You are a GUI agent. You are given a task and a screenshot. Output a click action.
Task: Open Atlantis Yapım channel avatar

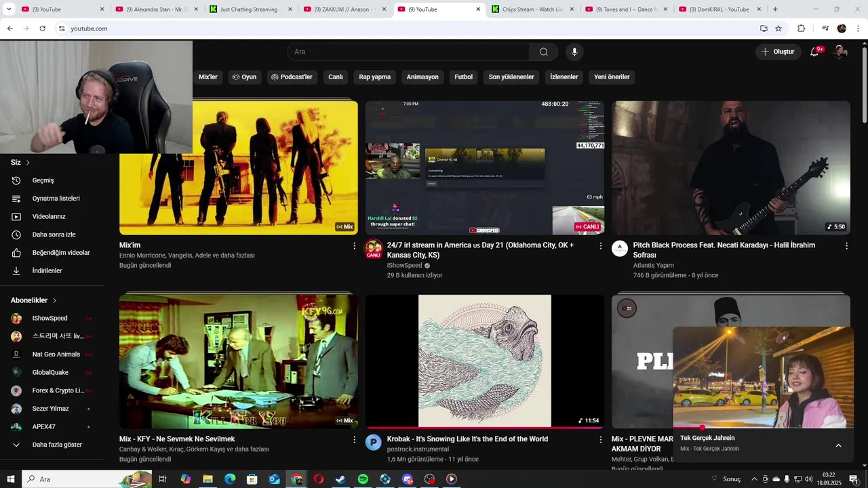(620, 248)
